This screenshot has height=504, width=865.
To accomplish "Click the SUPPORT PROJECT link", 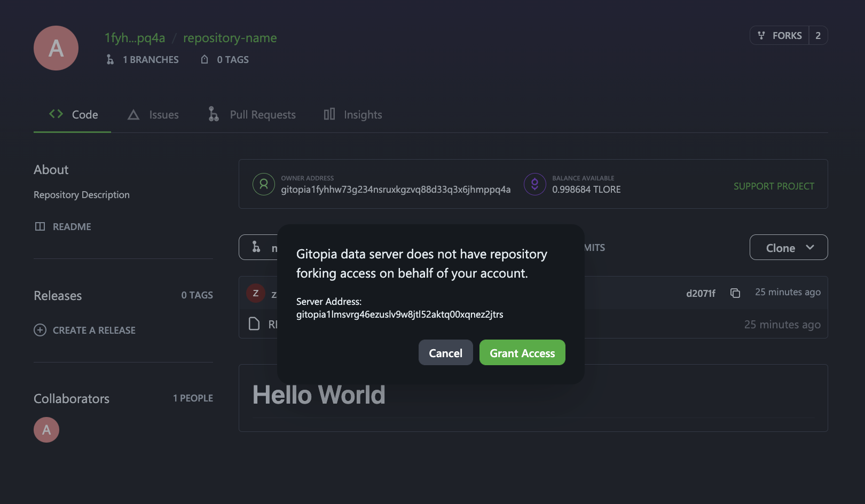I will pyautogui.click(x=773, y=186).
